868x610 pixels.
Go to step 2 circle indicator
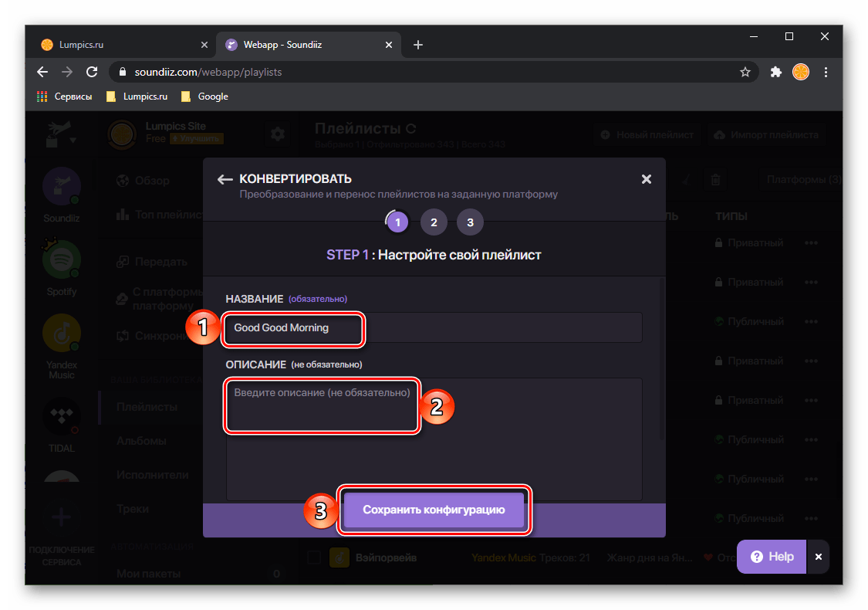click(434, 223)
